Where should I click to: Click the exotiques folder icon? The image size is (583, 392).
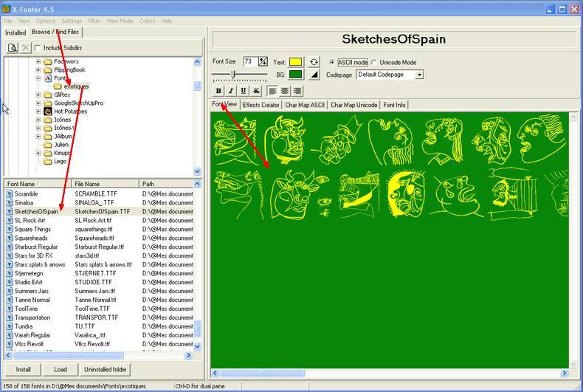(58, 86)
